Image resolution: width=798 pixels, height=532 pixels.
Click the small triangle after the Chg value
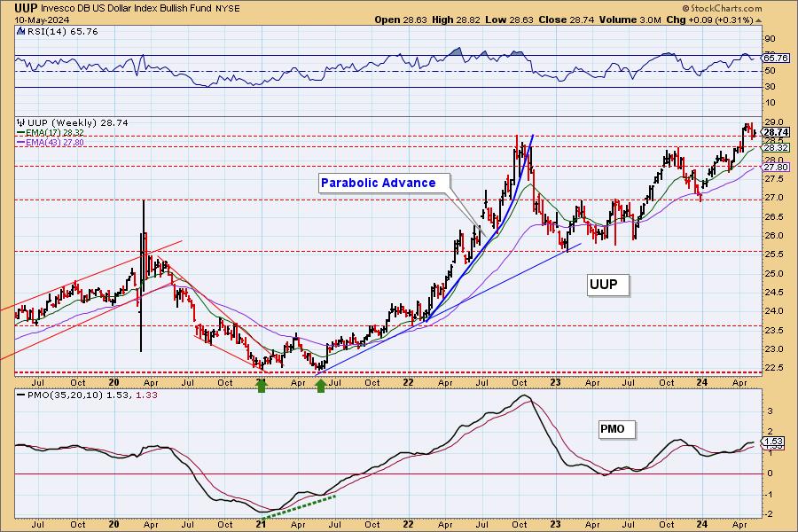point(758,20)
